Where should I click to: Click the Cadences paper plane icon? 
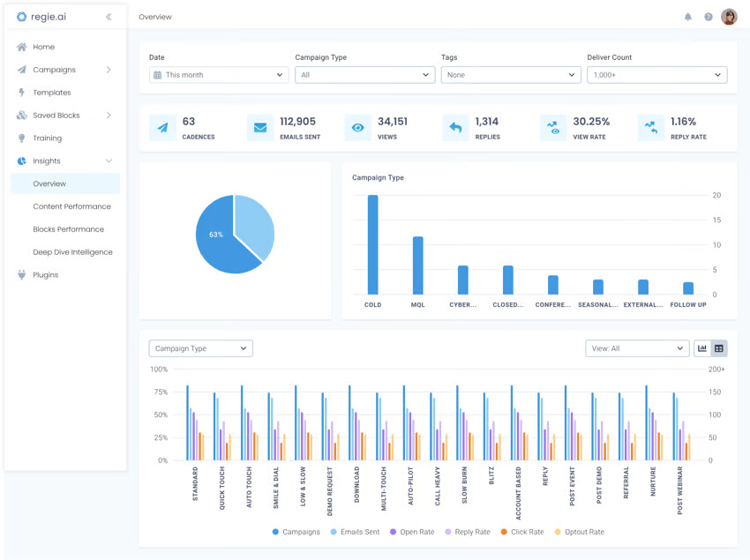(162, 128)
